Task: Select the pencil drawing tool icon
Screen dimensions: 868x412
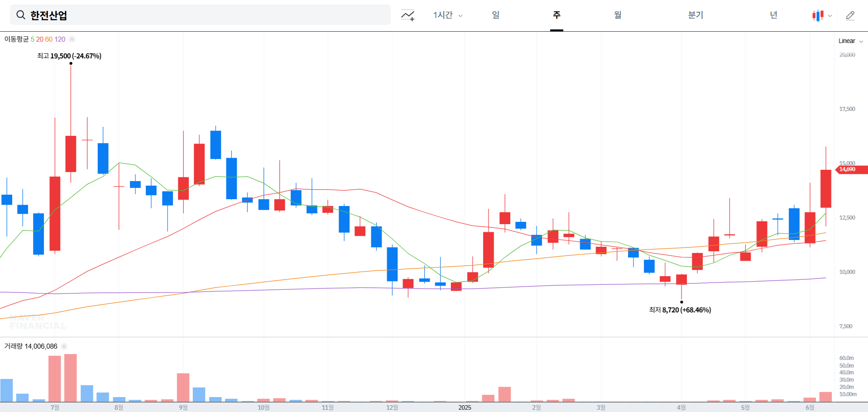Action: coord(850,15)
